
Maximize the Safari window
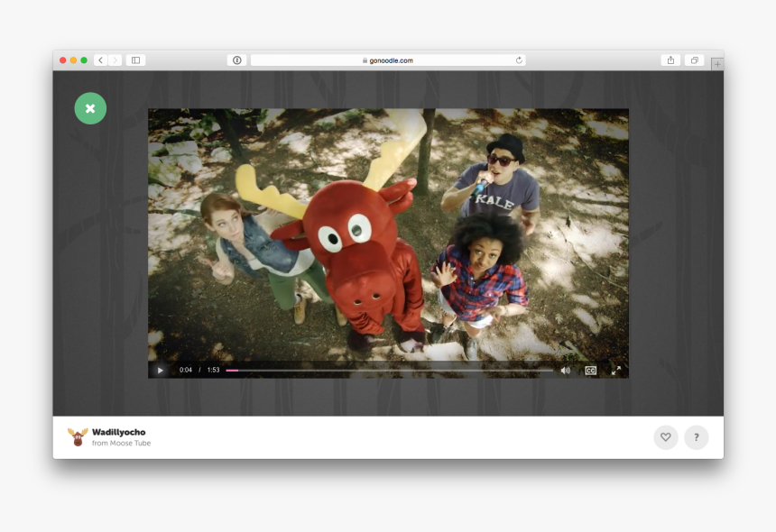click(84, 60)
